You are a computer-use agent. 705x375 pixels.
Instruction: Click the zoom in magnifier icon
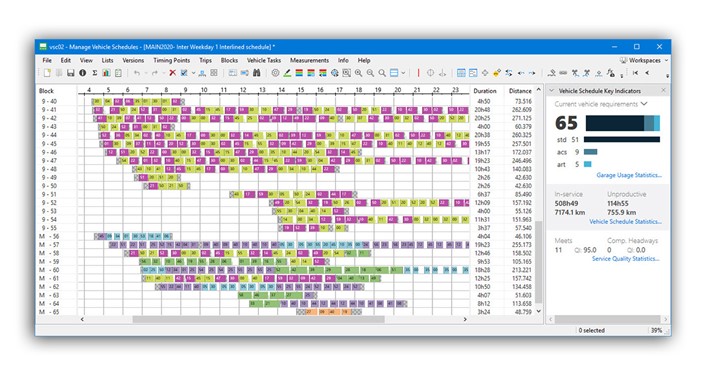point(358,73)
